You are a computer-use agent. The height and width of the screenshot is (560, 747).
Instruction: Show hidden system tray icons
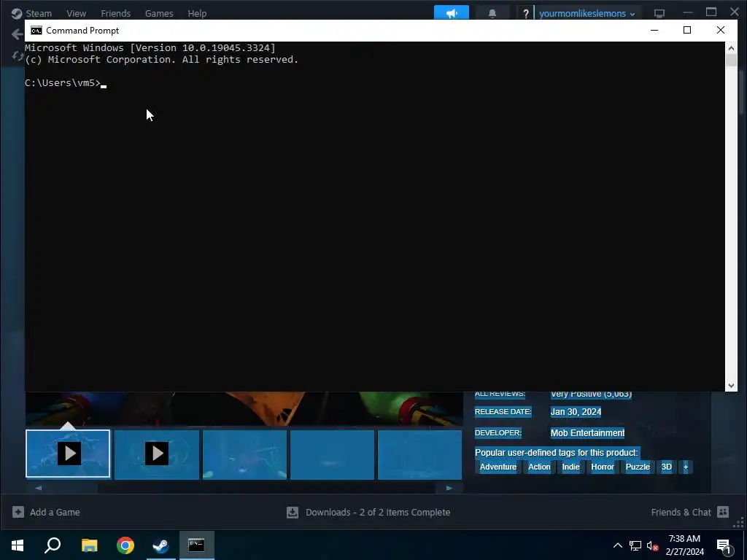point(617,545)
